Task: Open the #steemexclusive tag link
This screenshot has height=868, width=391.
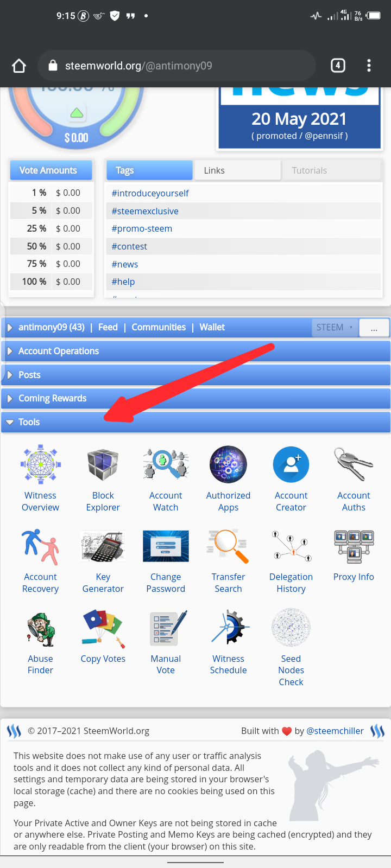Action: (x=145, y=211)
